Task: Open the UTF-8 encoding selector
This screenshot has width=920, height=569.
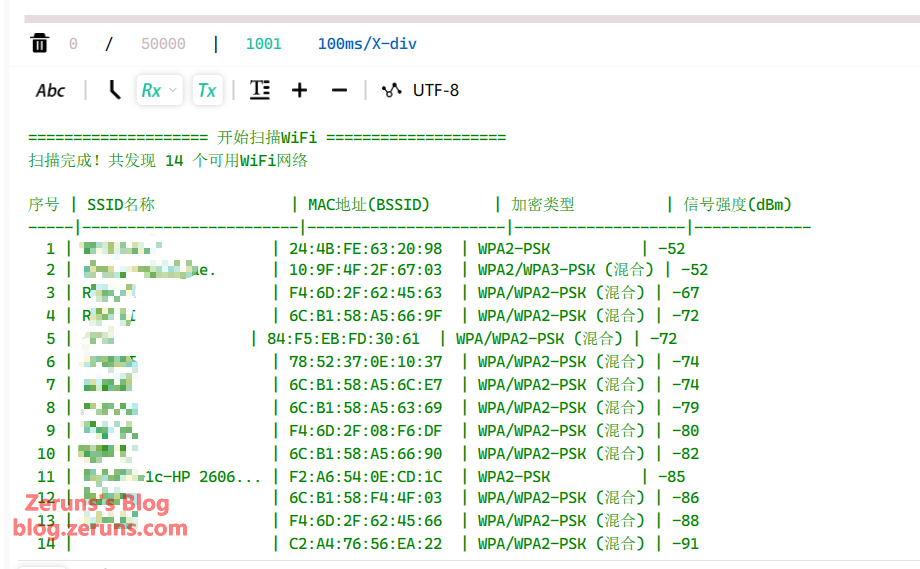Action: tap(436, 90)
